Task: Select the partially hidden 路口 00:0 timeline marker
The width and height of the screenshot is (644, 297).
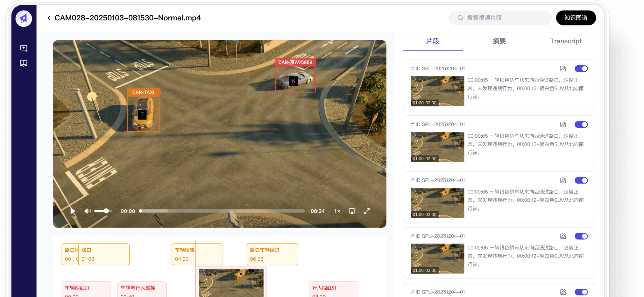Action: [70, 254]
